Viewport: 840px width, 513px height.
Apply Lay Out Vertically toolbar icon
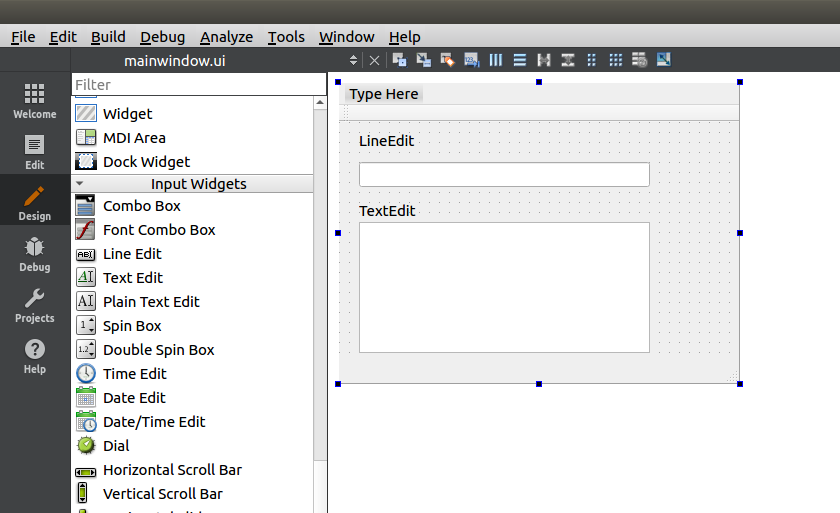(x=520, y=60)
